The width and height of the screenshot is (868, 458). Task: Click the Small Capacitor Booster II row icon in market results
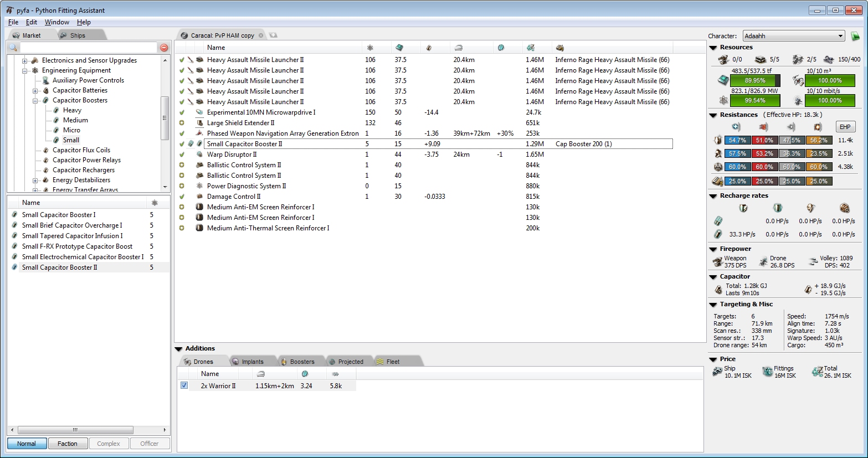tap(14, 267)
